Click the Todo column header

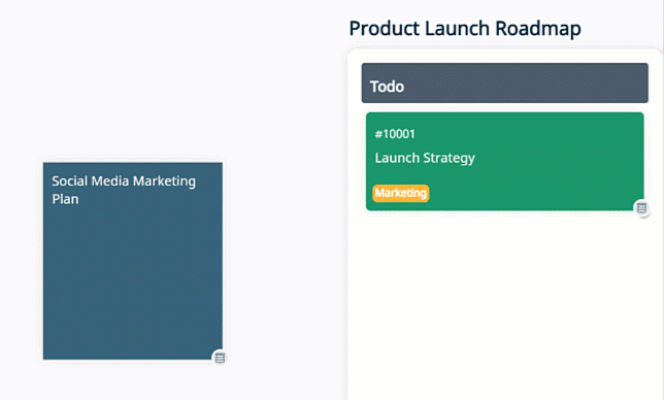coord(387,87)
